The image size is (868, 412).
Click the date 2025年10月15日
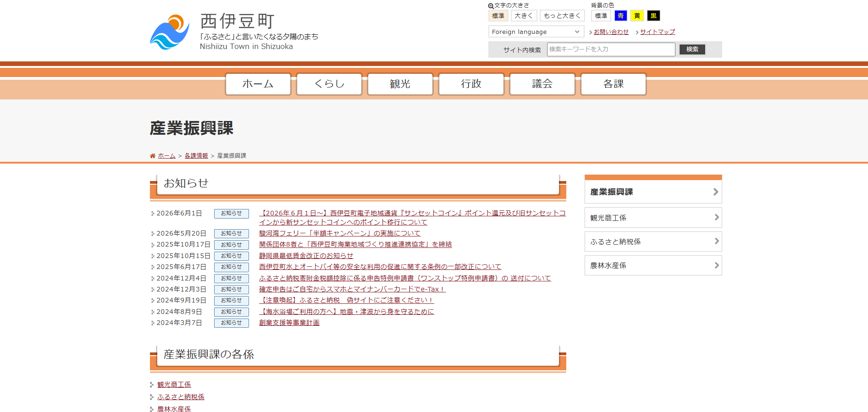(x=183, y=256)
